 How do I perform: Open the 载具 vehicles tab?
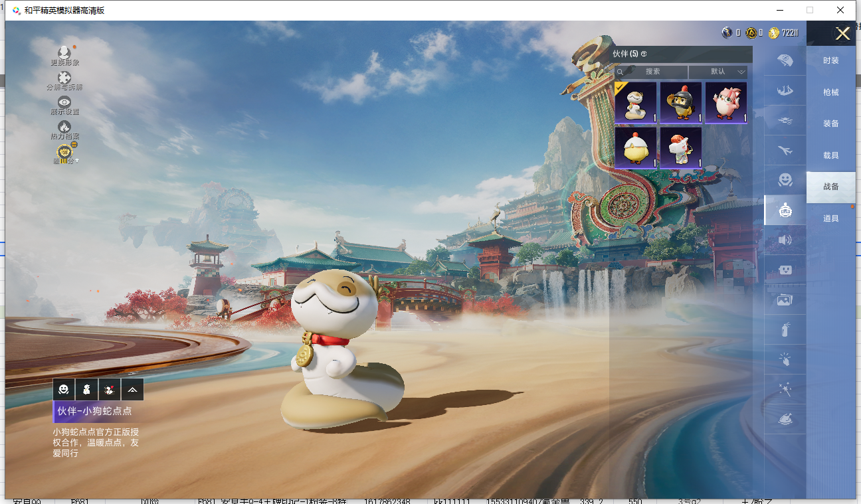click(x=830, y=155)
